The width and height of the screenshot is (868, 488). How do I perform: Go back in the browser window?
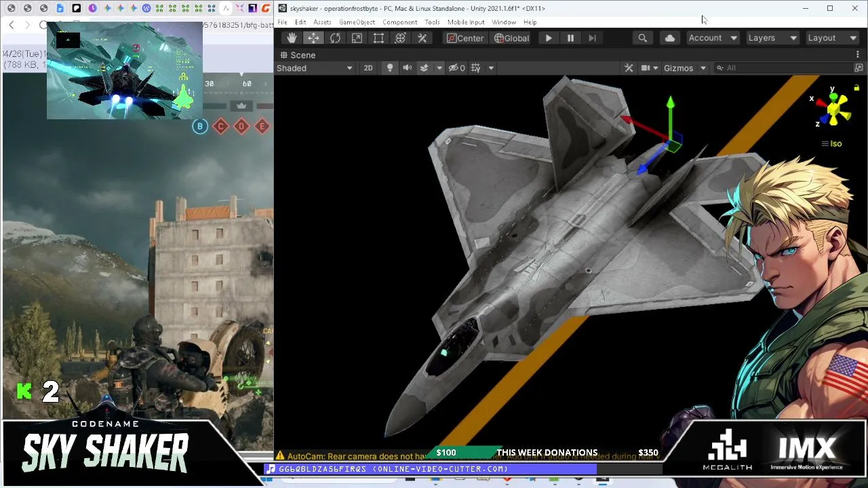12,25
